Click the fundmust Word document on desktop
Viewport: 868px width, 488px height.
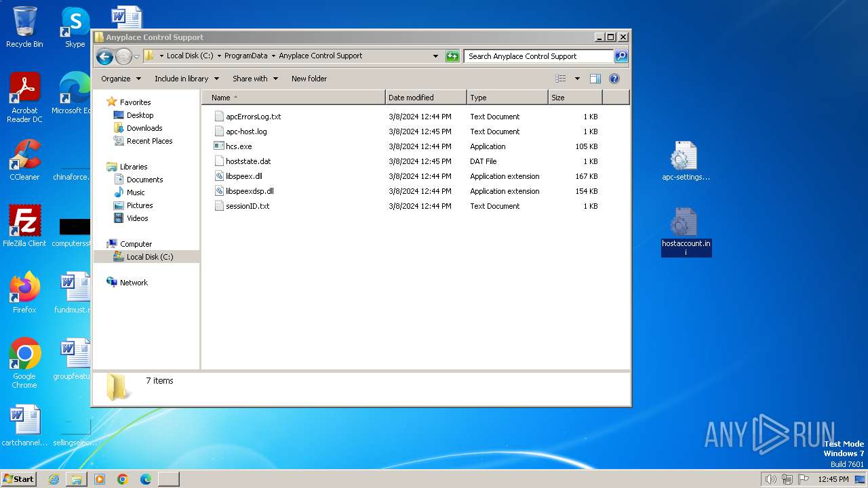click(74, 293)
